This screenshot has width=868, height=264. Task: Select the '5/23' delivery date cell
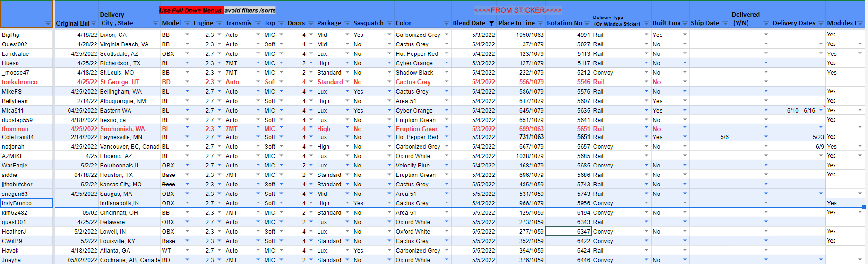coord(798,137)
